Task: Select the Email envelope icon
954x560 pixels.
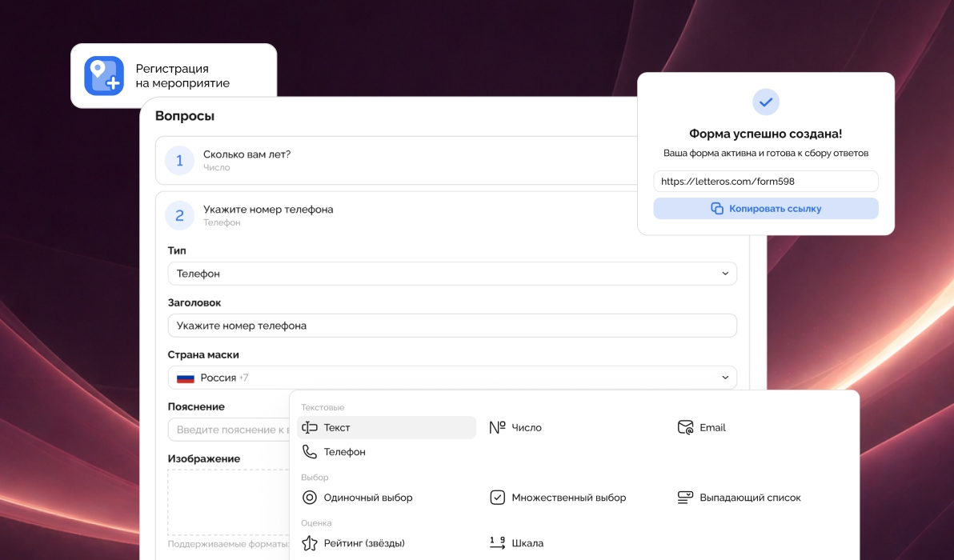Action: click(686, 427)
